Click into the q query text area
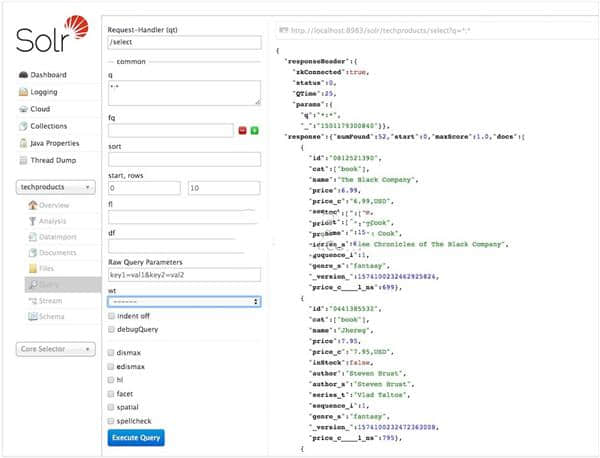The height and width of the screenshot is (458, 600). (x=184, y=94)
